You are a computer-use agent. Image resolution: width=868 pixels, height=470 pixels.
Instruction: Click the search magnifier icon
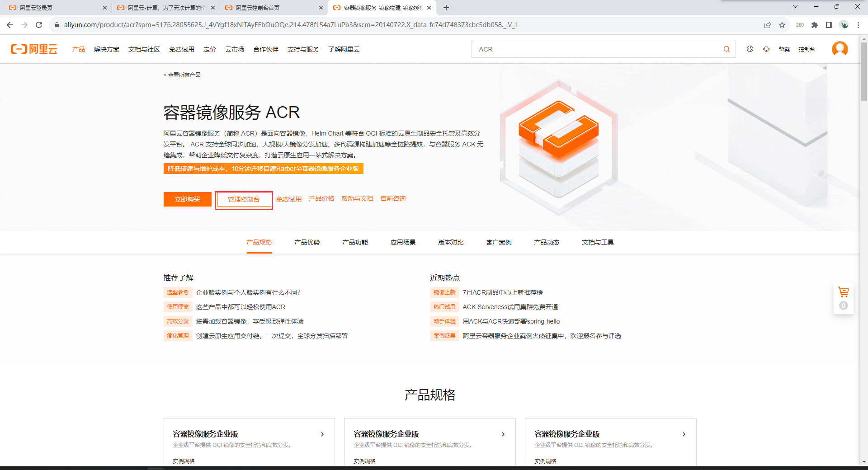pos(726,49)
